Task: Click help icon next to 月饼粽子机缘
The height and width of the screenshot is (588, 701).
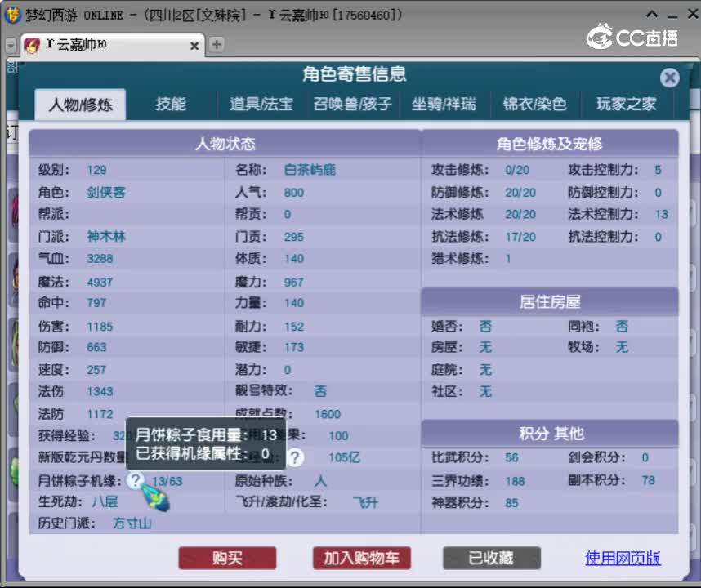Action: click(x=135, y=480)
